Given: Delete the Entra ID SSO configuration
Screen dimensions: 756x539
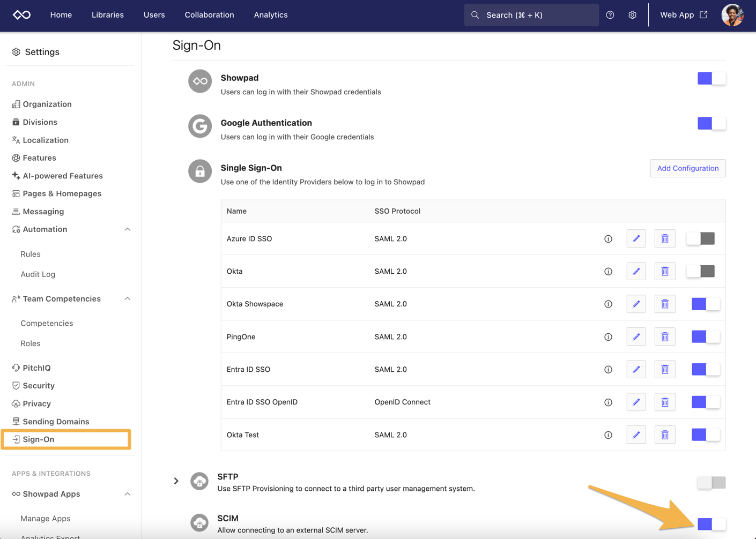Looking at the screenshot, I should click(x=665, y=370).
